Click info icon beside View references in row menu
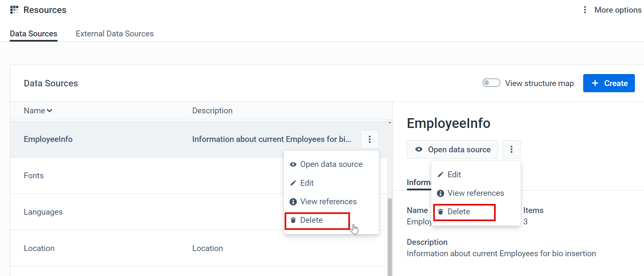Image resolution: width=644 pixels, height=276 pixels. 293,202
